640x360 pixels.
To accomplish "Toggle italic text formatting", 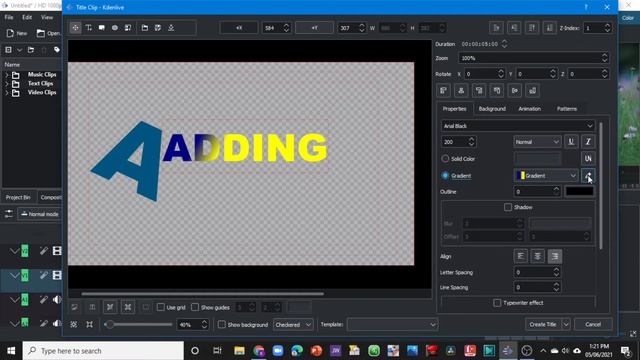I will 588,142.
